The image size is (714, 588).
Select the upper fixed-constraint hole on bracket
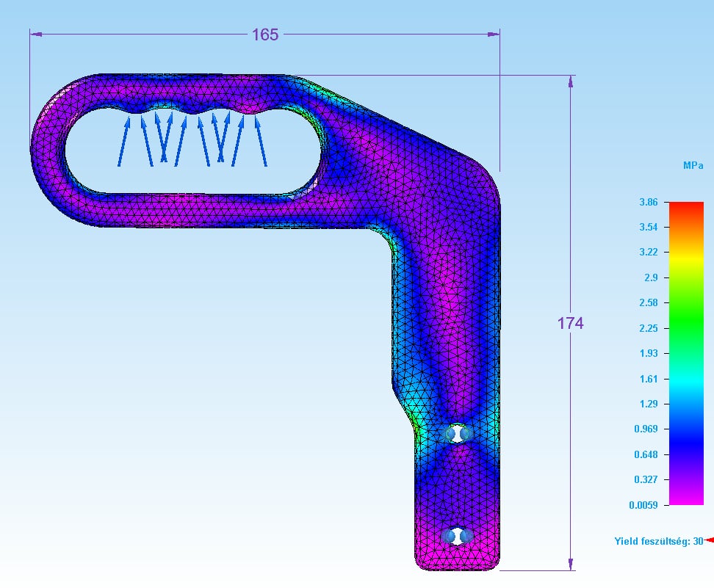457,434
